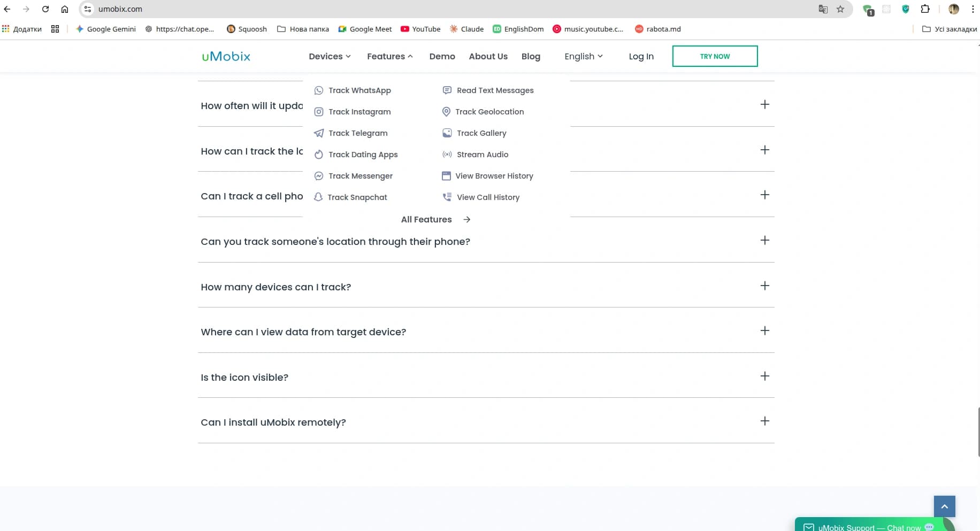
Task: Expand 'Can I install uMobix remotely?'
Action: pyautogui.click(x=486, y=422)
